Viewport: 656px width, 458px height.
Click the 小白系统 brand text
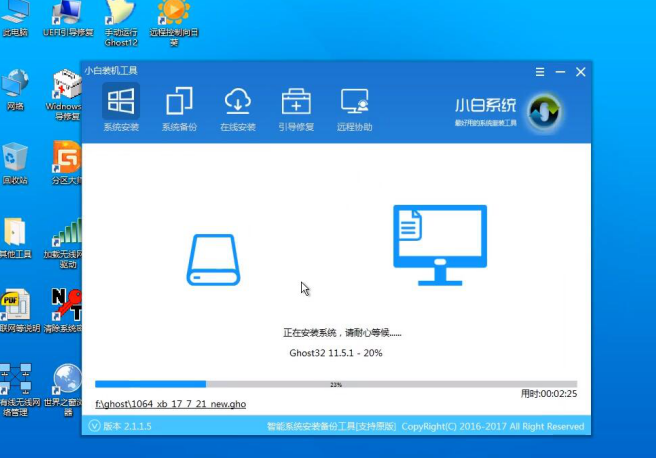[x=485, y=105]
